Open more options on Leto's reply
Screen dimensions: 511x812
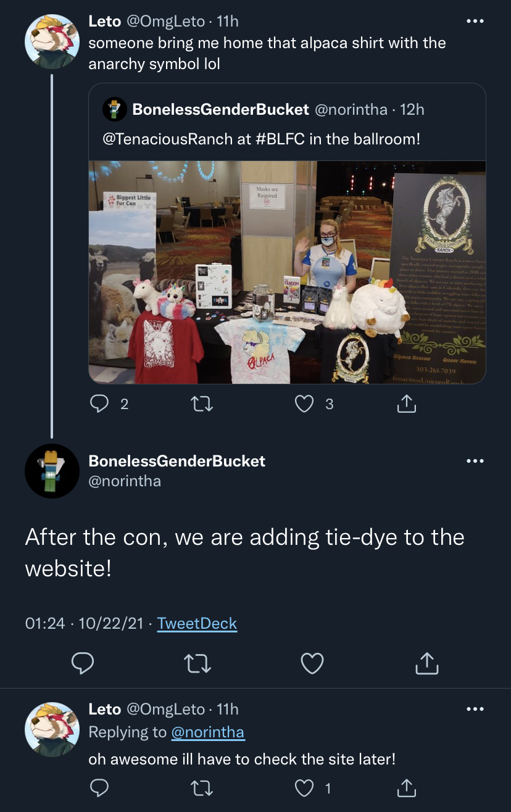475,710
